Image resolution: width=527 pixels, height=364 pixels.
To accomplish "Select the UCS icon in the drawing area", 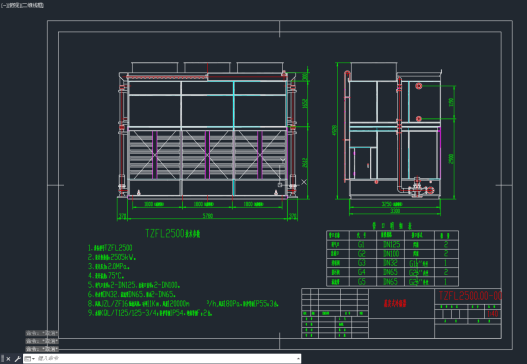I will pyautogui.click(x=281, y=184).
